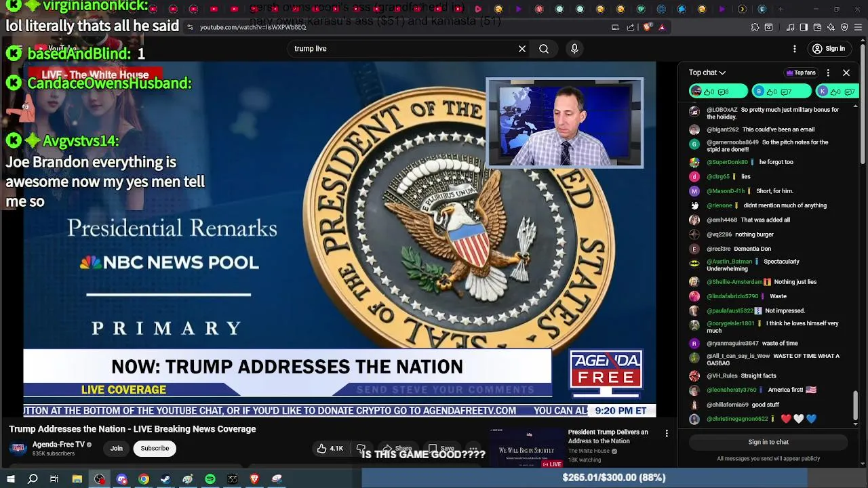Click @SuperDonk80 username in chat

[x=727, y=163]
